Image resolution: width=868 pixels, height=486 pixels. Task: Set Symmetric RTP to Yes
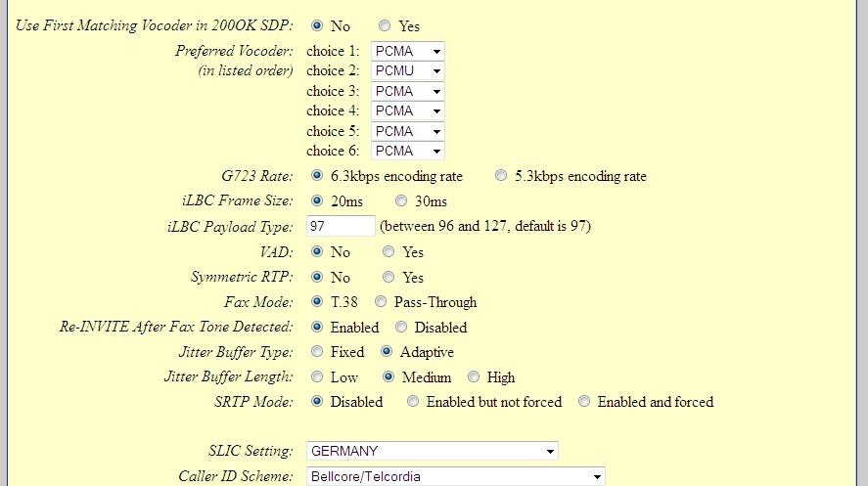pyautogui.click(x=388, y=277)
